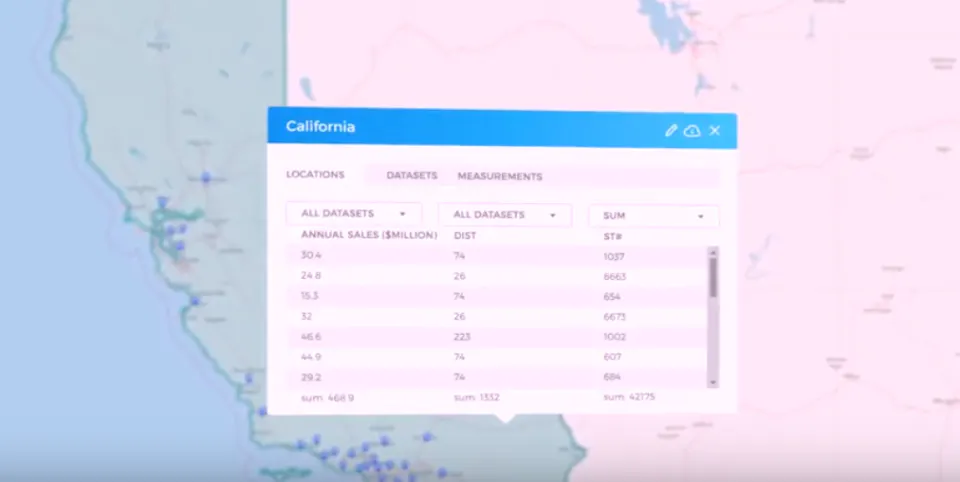Select the row with ST# 6663
The width and height of the screenshot is (960, 482).
click(x=496, y=276)
